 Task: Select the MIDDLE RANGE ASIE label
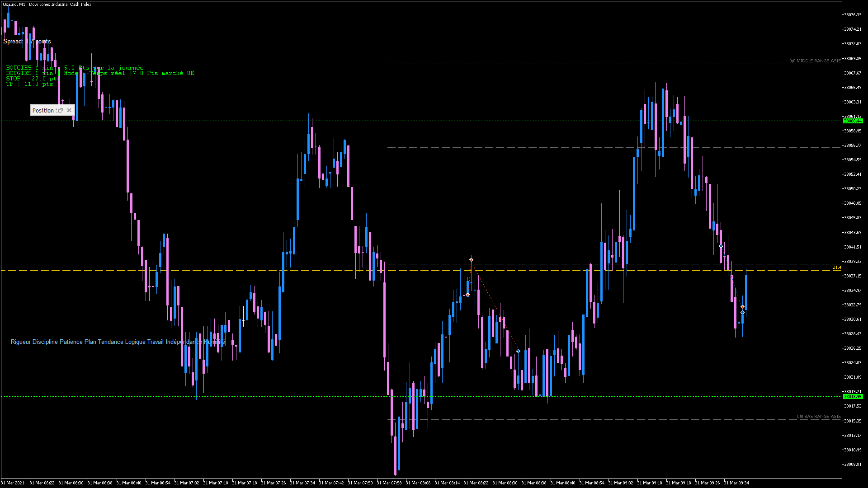tap(815, 61)
